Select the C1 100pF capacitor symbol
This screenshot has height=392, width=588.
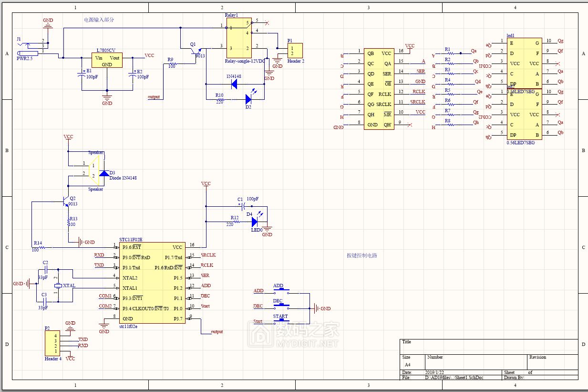click(243, 206)
